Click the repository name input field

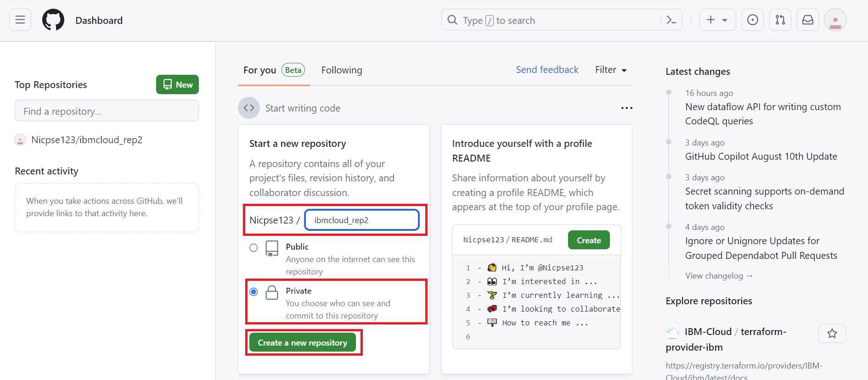pos(361,220)
